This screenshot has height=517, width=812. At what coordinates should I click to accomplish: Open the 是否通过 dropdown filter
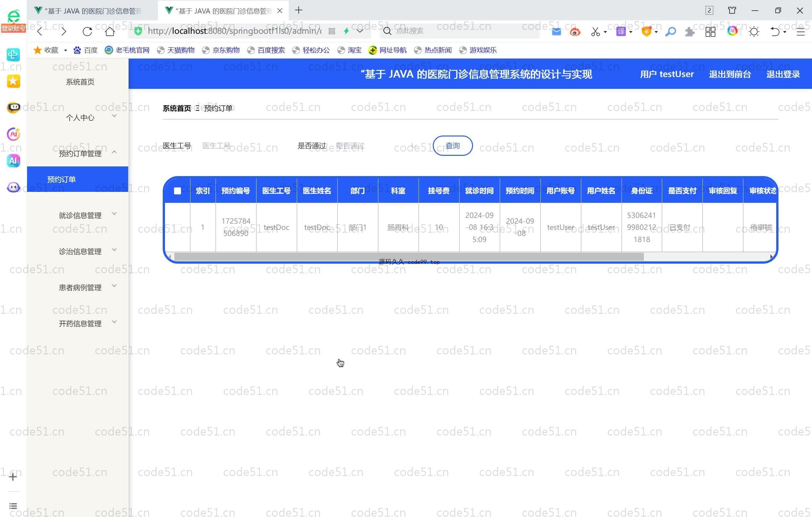(376, 146)
